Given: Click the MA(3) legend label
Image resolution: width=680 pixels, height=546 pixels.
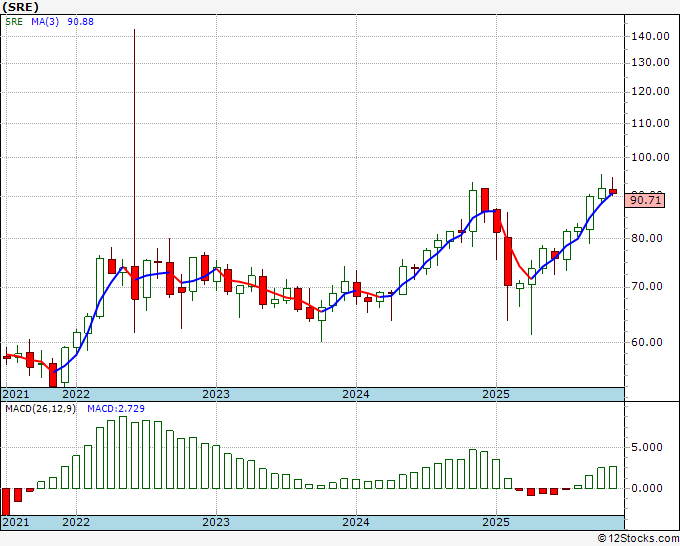Looking at the screenshot, I should pyautogui.click(x=45, y=22).
